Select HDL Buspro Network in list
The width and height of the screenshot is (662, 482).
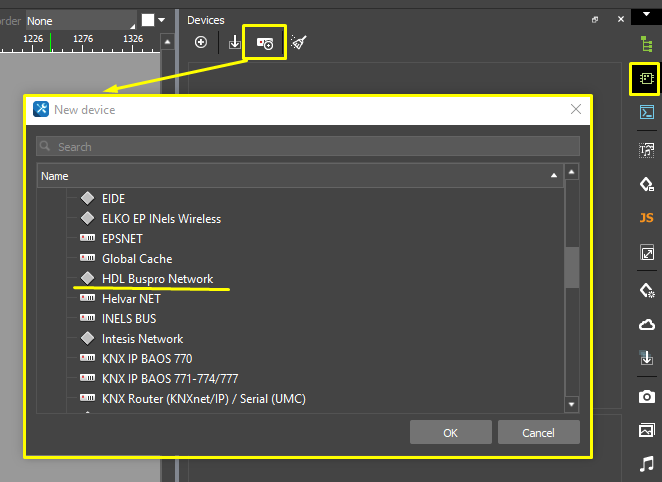click(x=157, y=279)
